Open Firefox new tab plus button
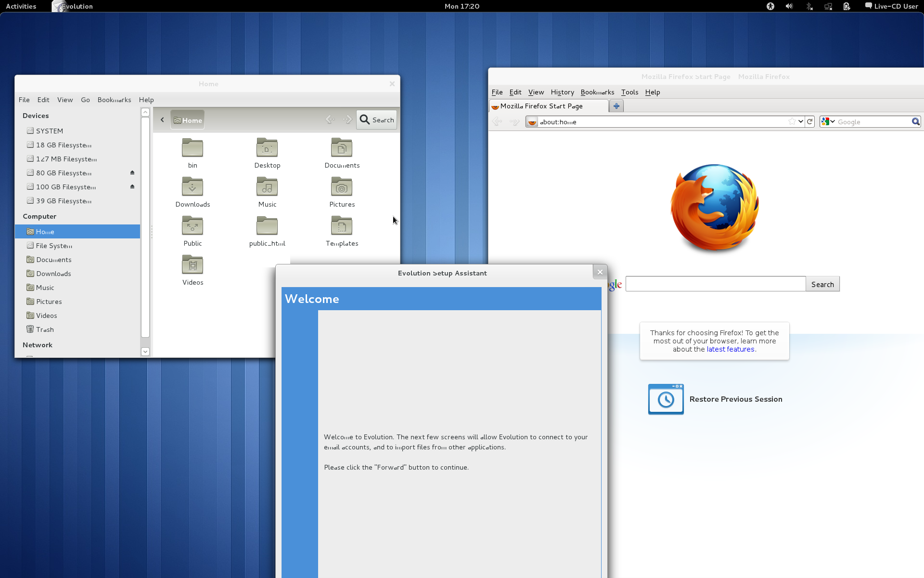 coord(616,106)
